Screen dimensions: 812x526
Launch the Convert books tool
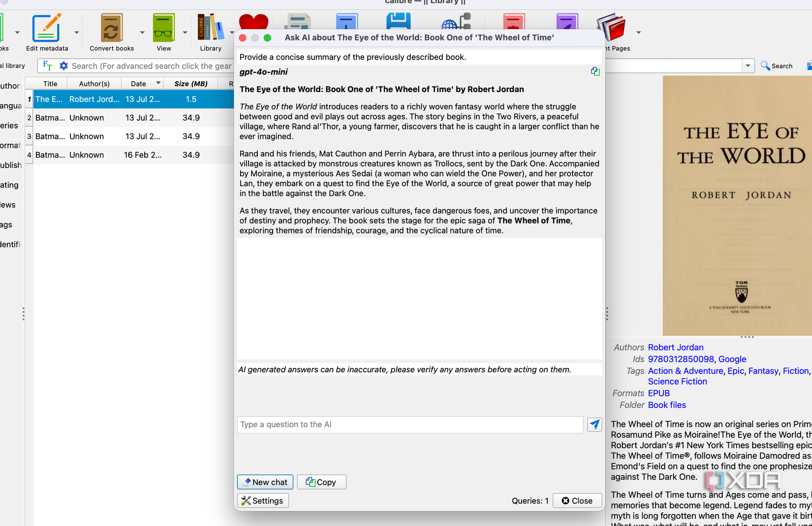[112, 32]
